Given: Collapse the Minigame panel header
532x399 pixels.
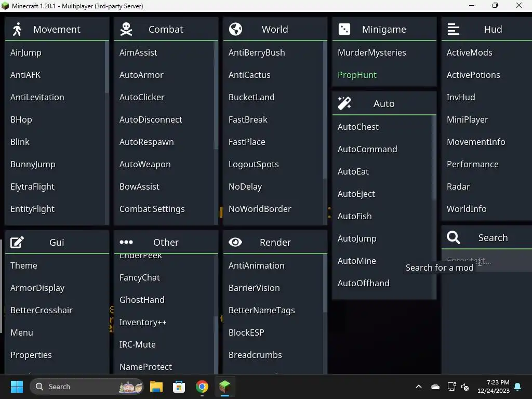Looking at the screenshot, I should (384, 29).
